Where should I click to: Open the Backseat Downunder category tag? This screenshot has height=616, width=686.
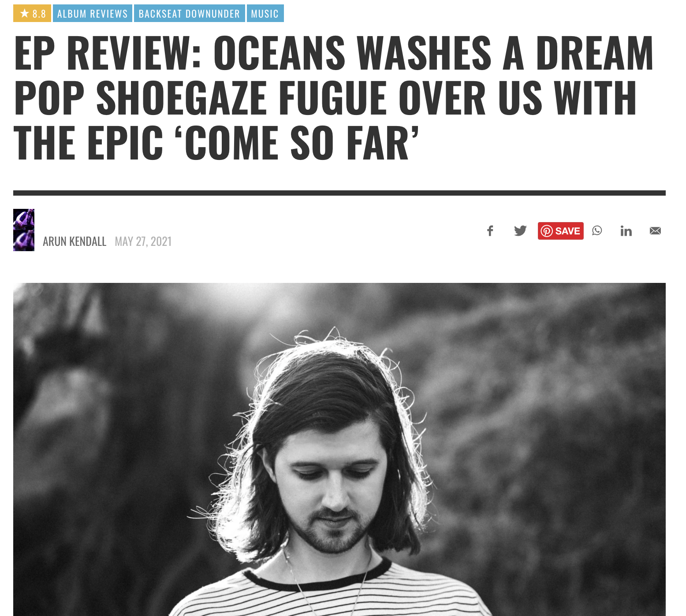point(189,13)
